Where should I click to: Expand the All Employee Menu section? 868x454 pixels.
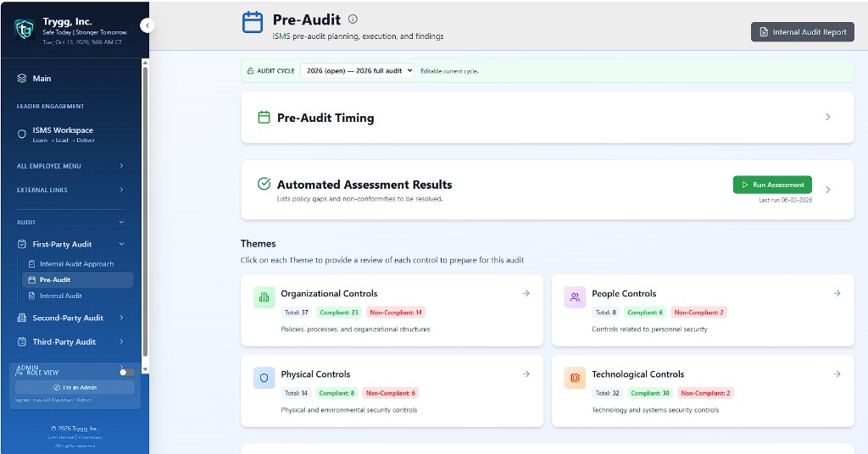70,166
